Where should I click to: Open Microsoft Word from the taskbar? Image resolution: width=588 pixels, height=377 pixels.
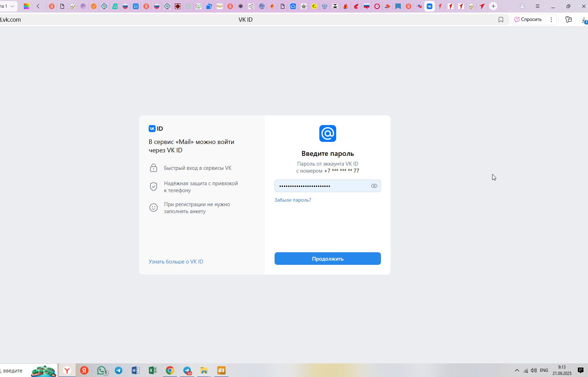135,370
